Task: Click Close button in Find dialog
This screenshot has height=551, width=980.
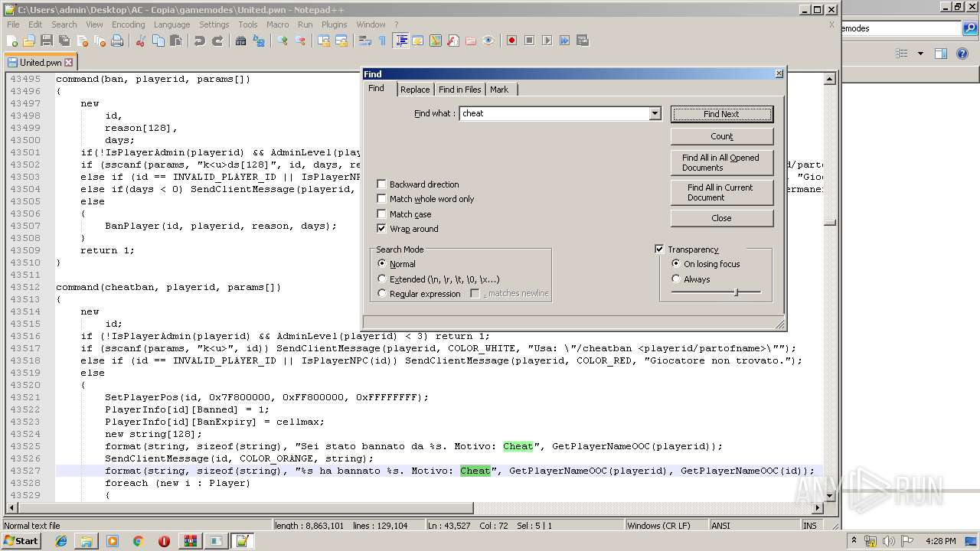Action: pyautogui.click(x=722, y=218)
